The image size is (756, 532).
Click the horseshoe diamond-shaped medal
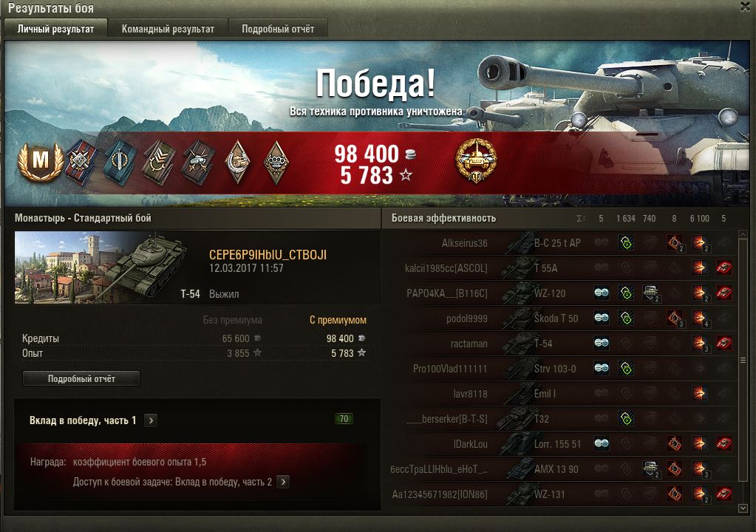[238, 162]
